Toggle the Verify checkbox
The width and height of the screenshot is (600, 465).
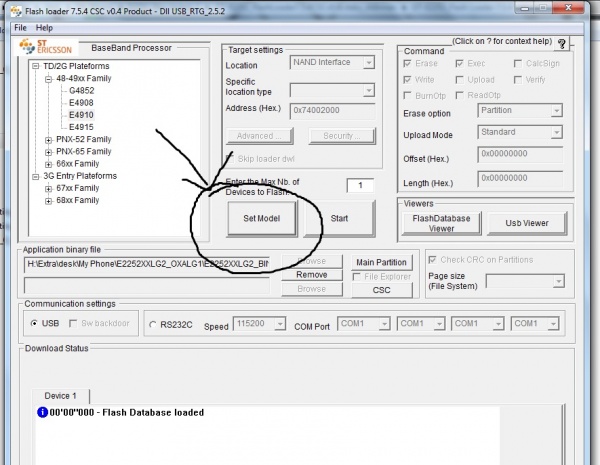click(517, 80)
